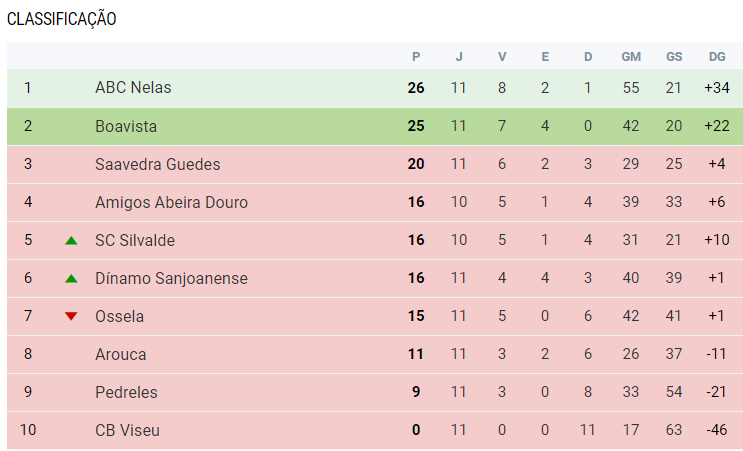Click the GM goals scored header
This screenshot has width=743, height=451.
tap(631, 57)
